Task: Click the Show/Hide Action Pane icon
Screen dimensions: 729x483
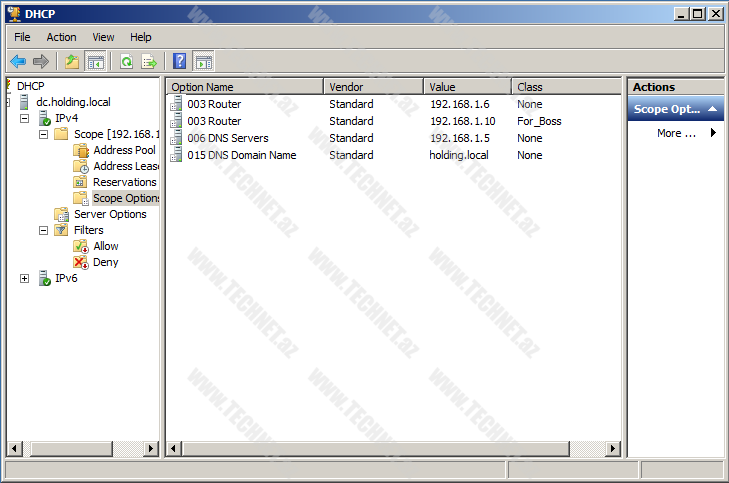Action: click(203, 61)
